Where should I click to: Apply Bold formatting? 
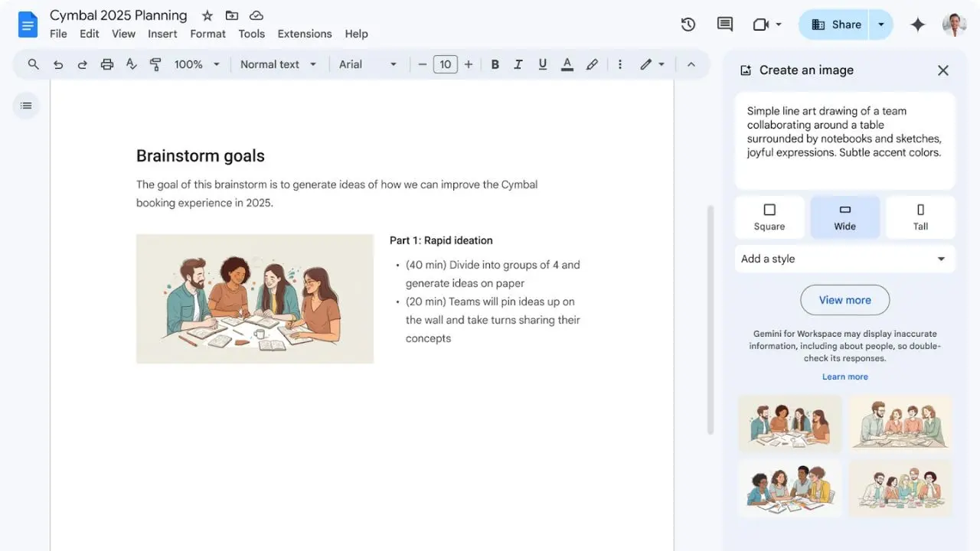tap(495, 64)
